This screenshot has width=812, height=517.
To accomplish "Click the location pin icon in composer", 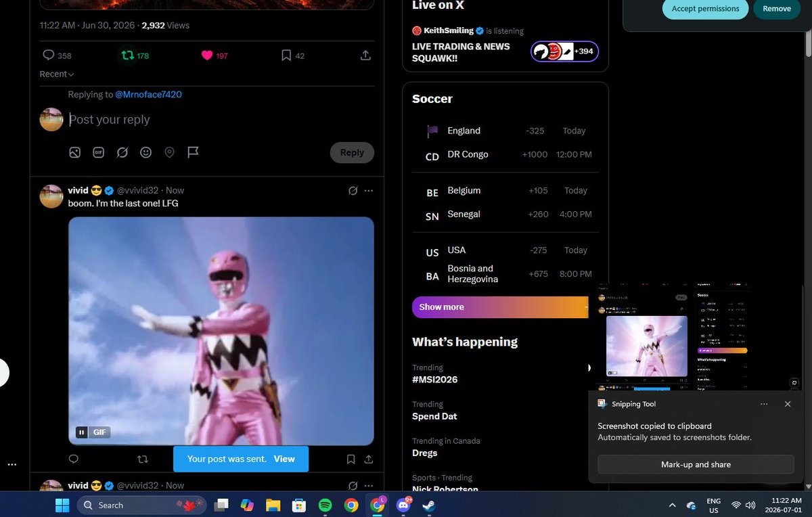I will coord(169,153).
